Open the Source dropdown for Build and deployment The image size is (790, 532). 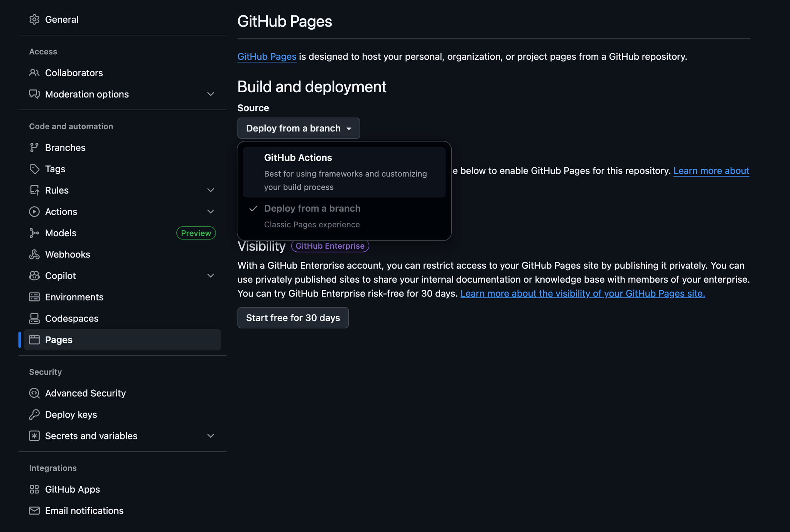[298, 128]
